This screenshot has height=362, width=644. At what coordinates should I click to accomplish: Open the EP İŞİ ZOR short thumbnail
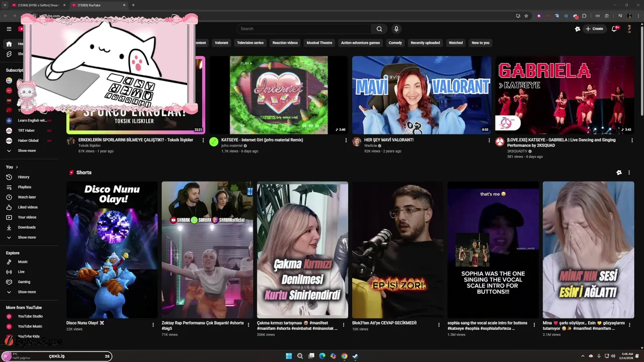coord(397,250)
